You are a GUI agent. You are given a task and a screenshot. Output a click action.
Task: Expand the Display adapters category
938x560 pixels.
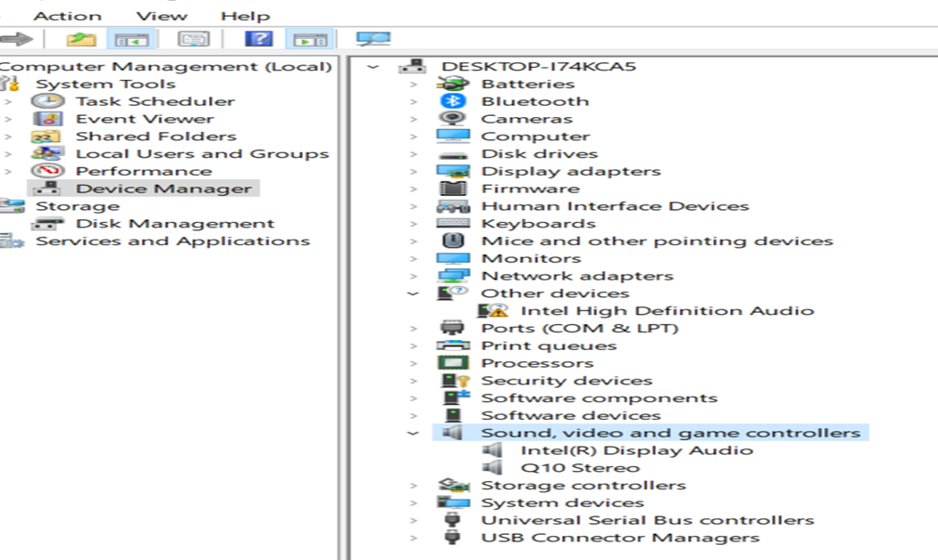point(413,172)
